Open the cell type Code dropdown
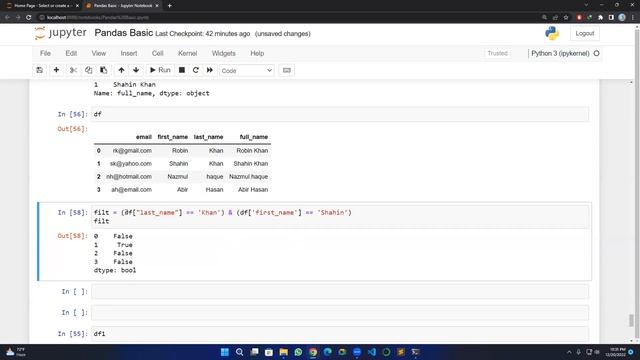 click(247, 71)
